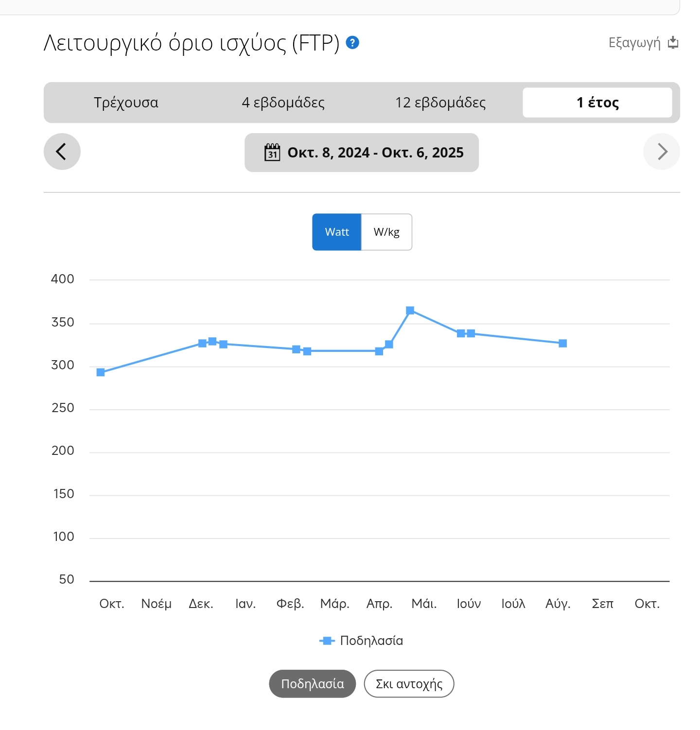Switch to the 4 εβδομάδες tab
This screenshot has height=730, width=700.
(x=283, y=103)
